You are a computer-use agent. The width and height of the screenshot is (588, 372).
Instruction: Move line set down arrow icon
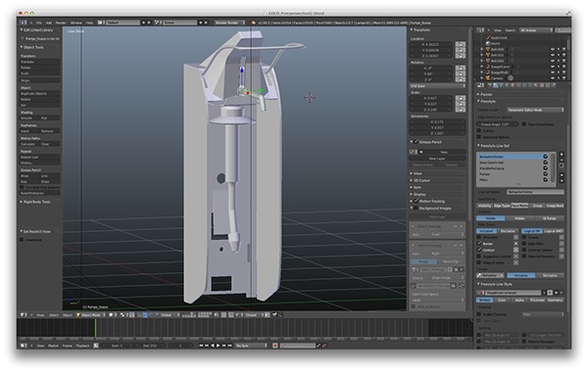[562, 180]
